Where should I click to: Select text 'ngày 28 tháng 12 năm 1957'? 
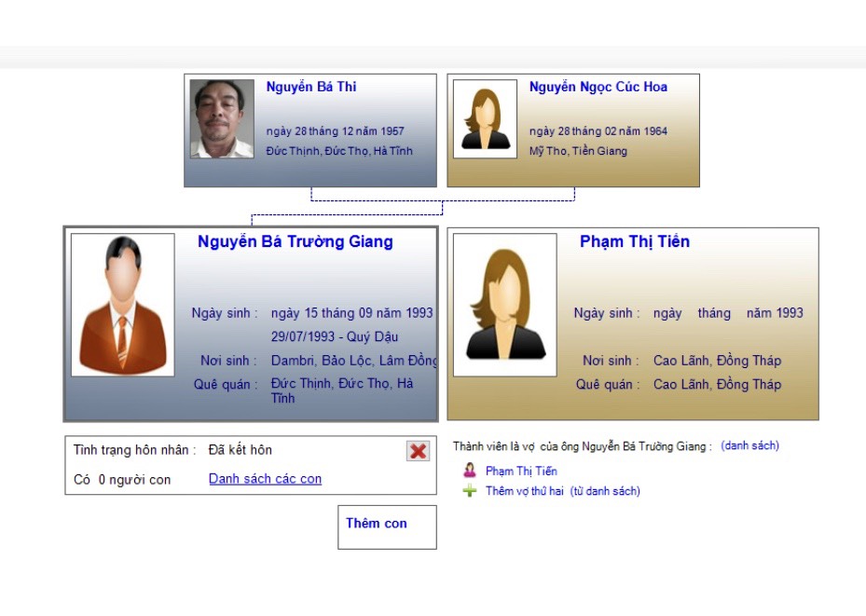[x=336, y=131]
